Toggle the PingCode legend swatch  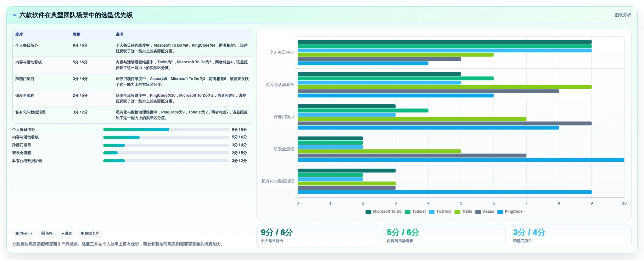click(x=500, y=212)
